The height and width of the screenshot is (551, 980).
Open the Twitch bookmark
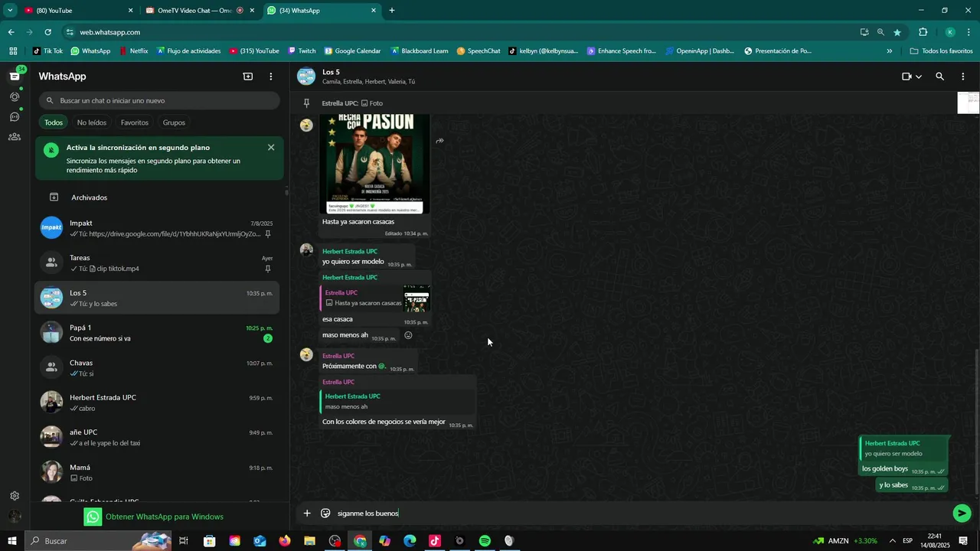click(302, 51)
